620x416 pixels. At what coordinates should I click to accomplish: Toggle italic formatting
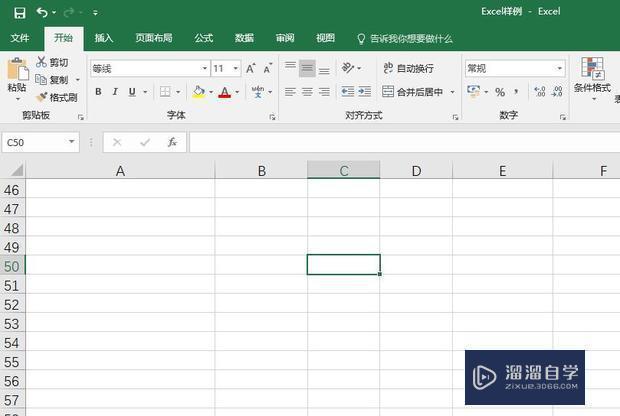point(115,92)
